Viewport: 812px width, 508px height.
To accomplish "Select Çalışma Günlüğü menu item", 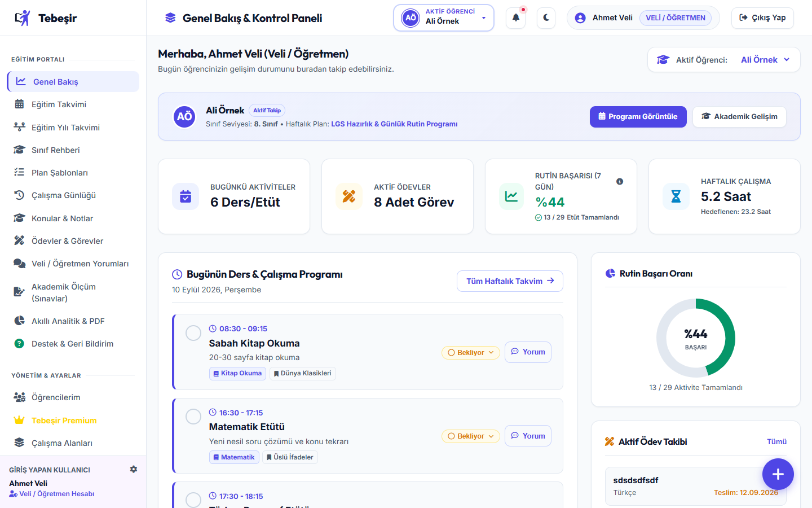I will click(x=73, y=195).
